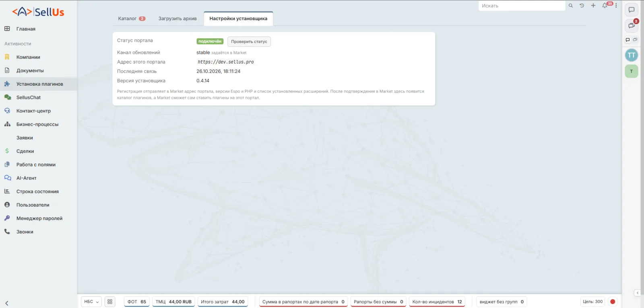644x308 pixels.
Task: Click the grid layout icon in status bar
Action: [x=110, y=302]
